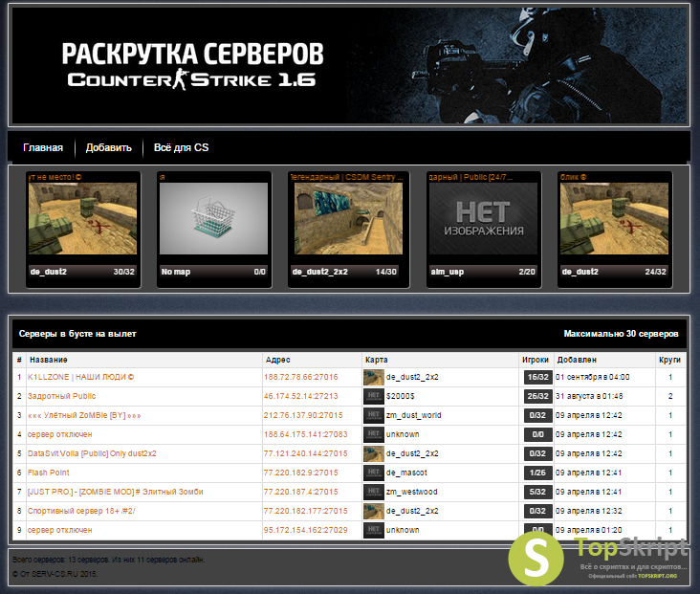Click the Игроки column header
Screen dimensions: 700x594
pyautogui.click(x=536, y=360)
